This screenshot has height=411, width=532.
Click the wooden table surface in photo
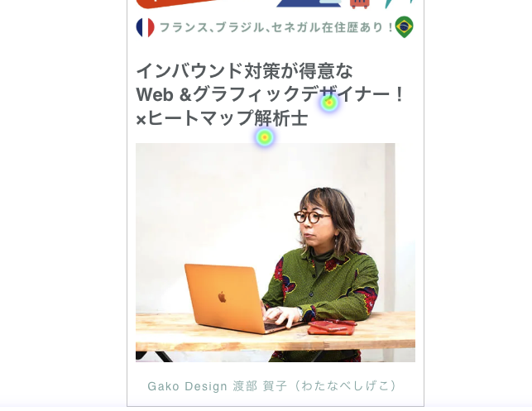point(276,334)
